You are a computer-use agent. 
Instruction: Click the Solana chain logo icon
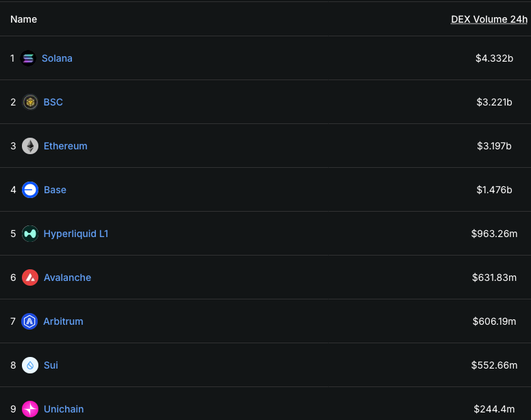click(28, 58)
